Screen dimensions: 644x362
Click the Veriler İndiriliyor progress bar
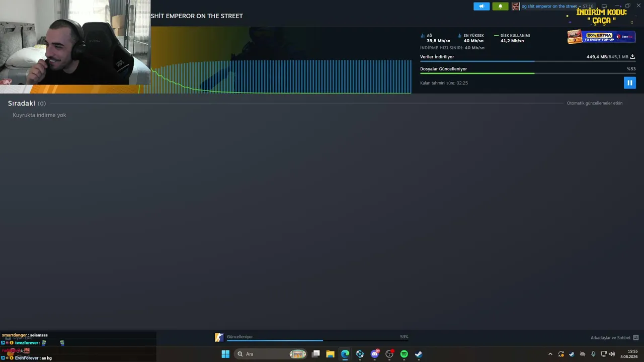[528, 61]
